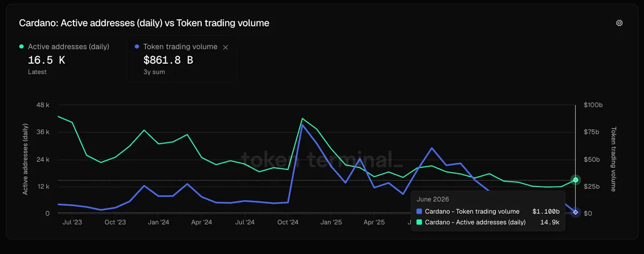Click the blue Token trading volume legend dot

click(137, 47)
